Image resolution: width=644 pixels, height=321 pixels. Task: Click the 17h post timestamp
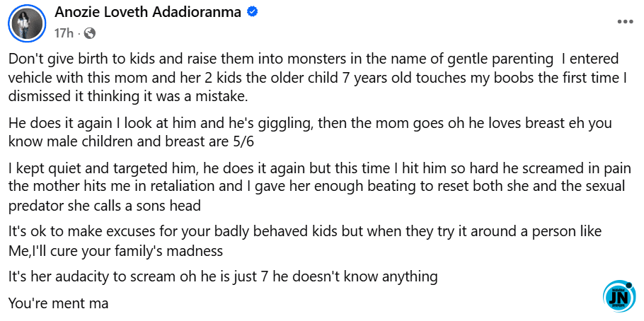(x=64, y=33)
